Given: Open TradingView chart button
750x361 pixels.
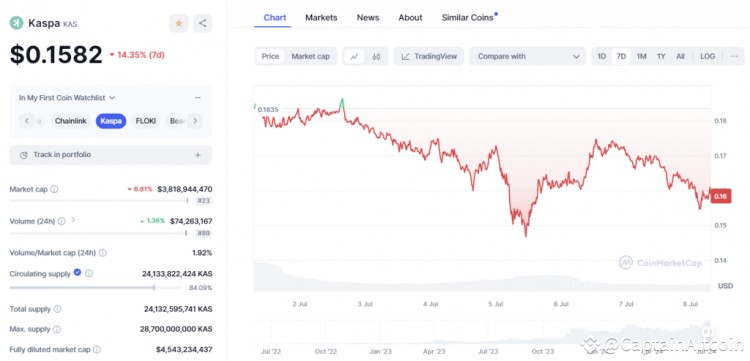Looking at the screenshot, I should (429, 56).
